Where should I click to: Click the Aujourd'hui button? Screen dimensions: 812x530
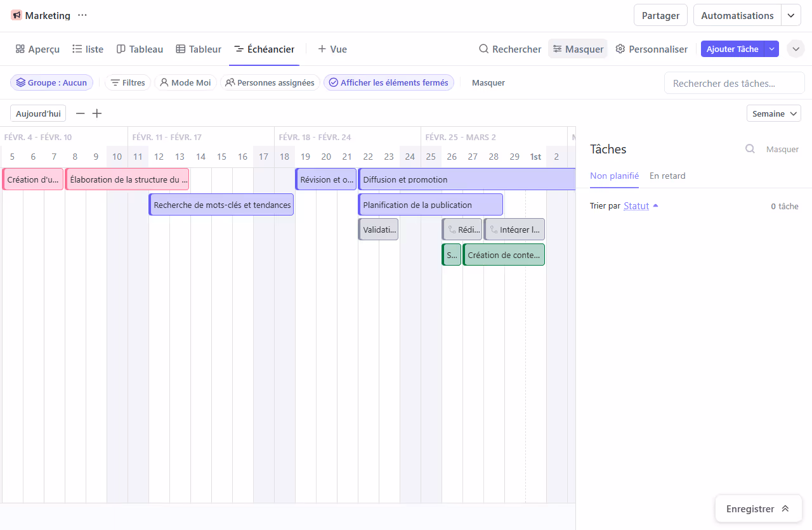(37, 113)
